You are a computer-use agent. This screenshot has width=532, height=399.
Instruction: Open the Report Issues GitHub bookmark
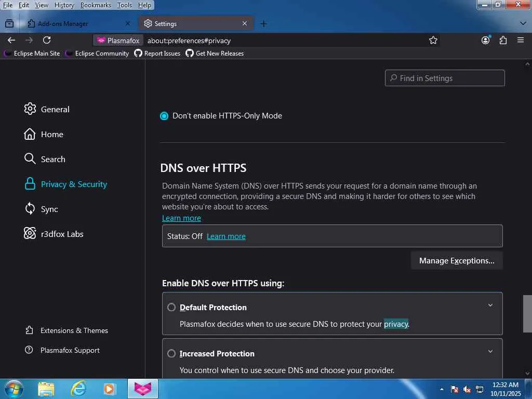157,54
